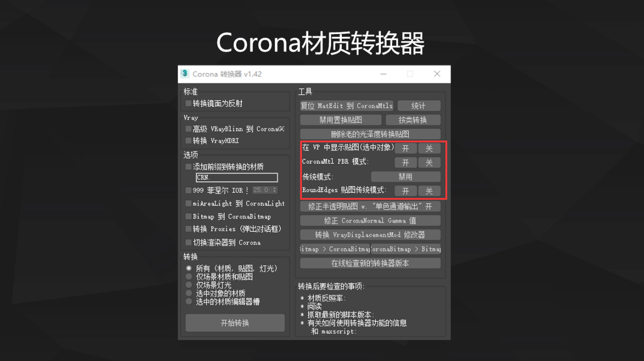This screenshot has height=361, width=644.
Task: Focus the CRN. prefix text field
Action: coord(237,177)
